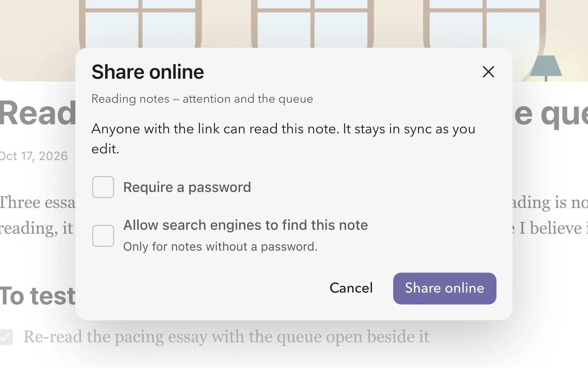Click the 'Oct 17, 2026' date in the note
This screenshot has width=588, height=368.
click(x=33, y=156)
